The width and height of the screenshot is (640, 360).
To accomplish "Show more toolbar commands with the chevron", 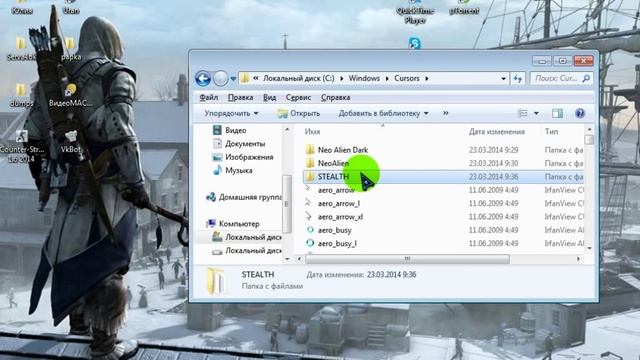I will 446,113.
